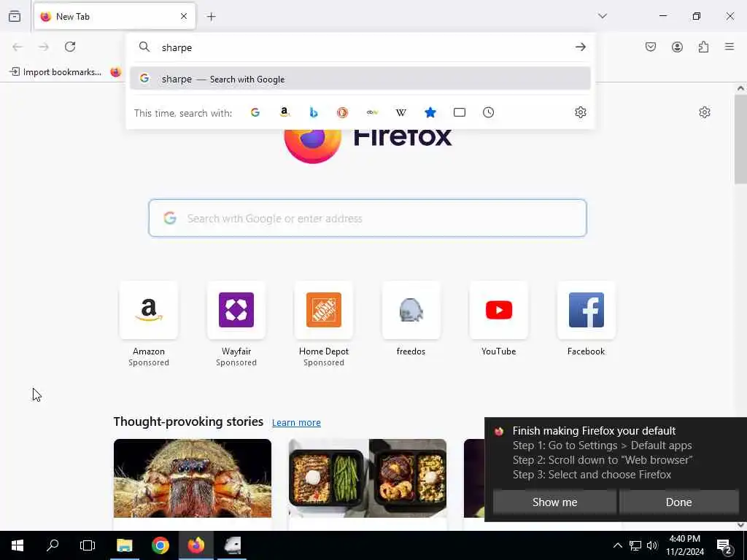747x560 pixels.
Task: Search this time with Bing
Action: click(314, 112)
